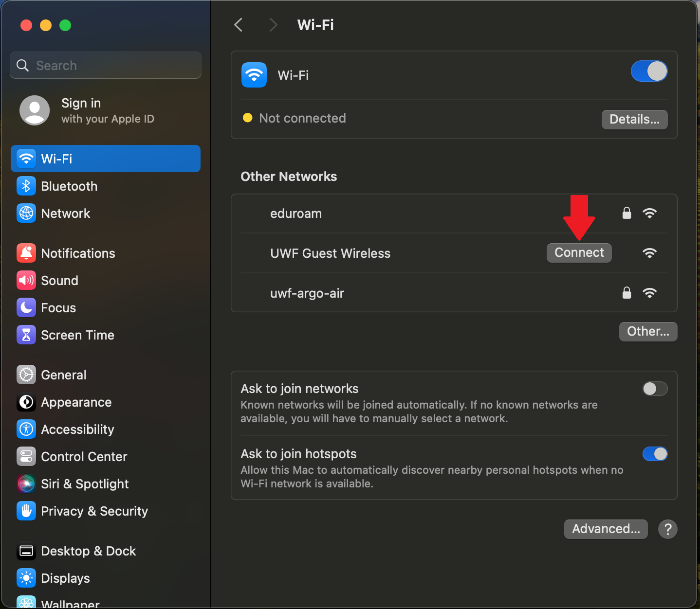Click the Apple ID avatar icon
This screenshot has width=700, height=609.
(35, 110)
